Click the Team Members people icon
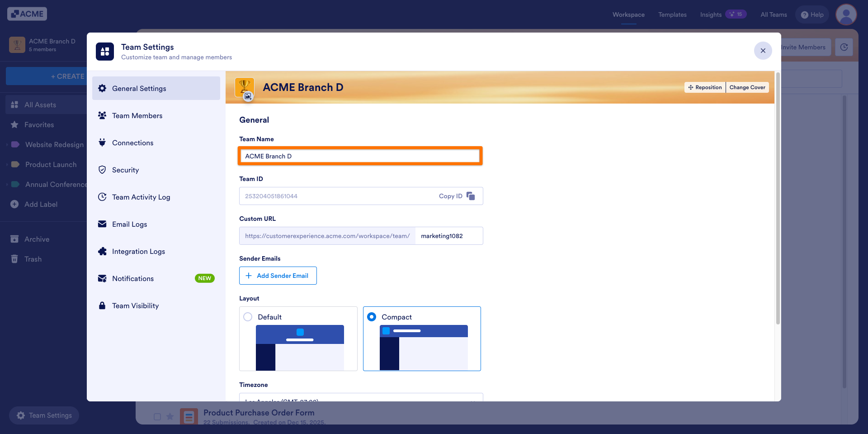The image size is (868, 434). pyautogui.click(x=102, y=115)
